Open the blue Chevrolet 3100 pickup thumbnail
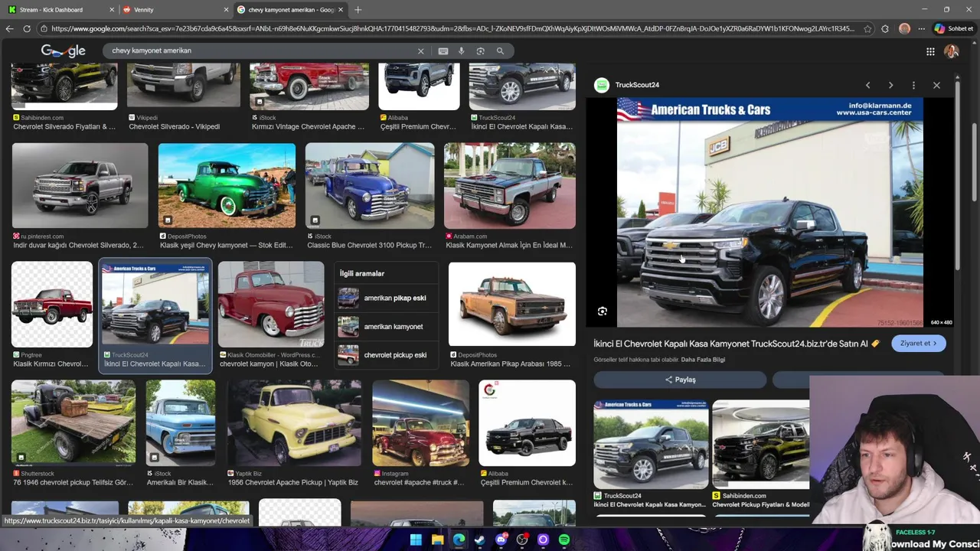Image resolution: width=980 pixels, height=551 pixels. coord(370,186)
